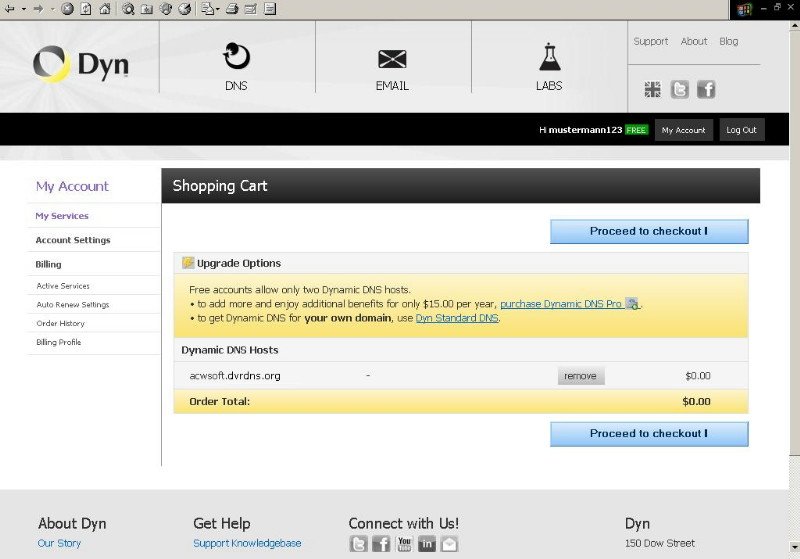Open the YouTube icon in footer
The width and height of the screenshot is (800, 559).
404,544
